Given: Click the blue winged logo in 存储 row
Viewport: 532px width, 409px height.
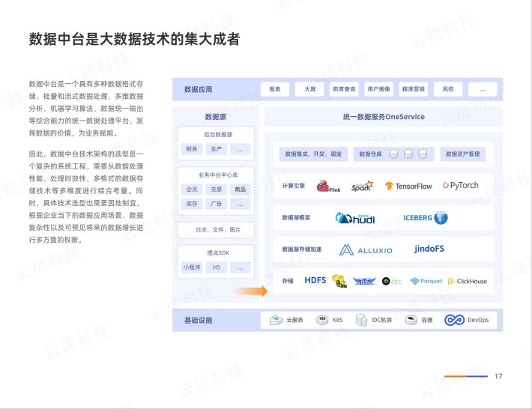Looking at the screenshot, I should point(364,281).
